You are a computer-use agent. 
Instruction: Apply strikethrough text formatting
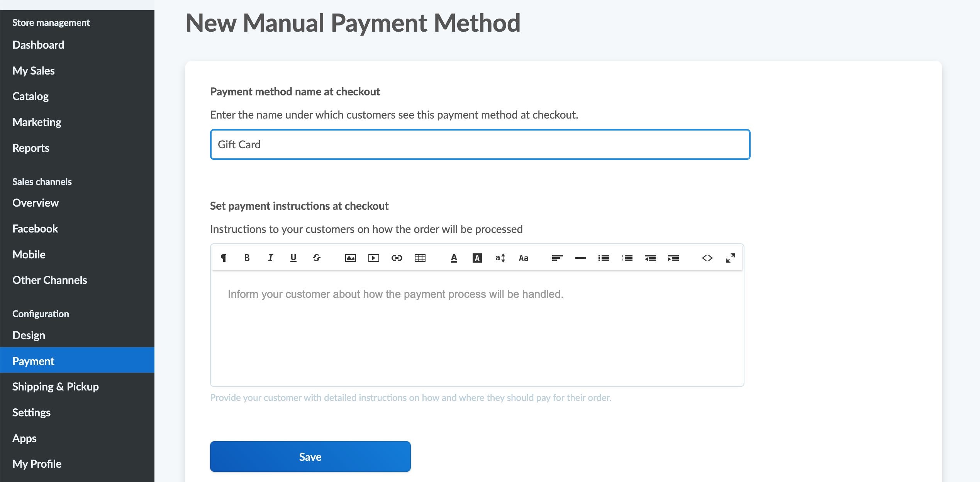pos(317,258)
